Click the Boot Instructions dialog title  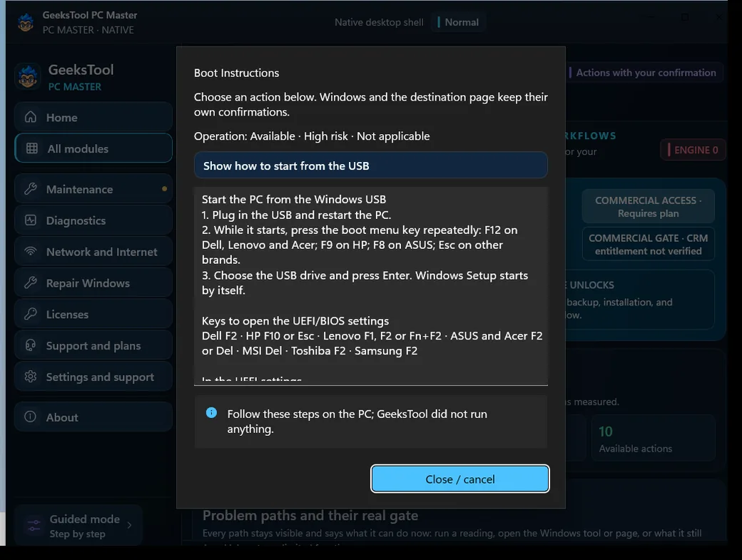click(236, 73)
